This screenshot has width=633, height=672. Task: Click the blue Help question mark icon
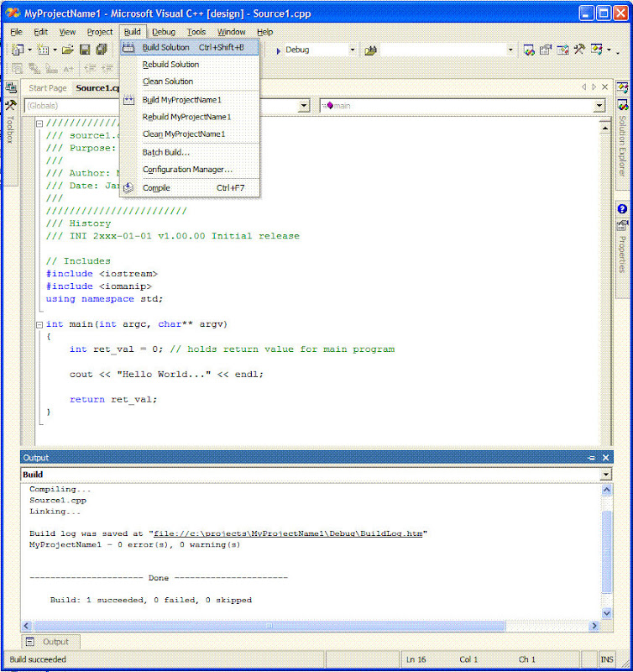pos(622,209)
